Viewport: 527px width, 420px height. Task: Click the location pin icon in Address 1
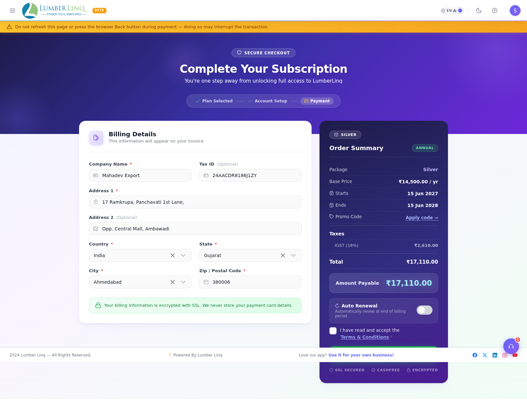96,202
